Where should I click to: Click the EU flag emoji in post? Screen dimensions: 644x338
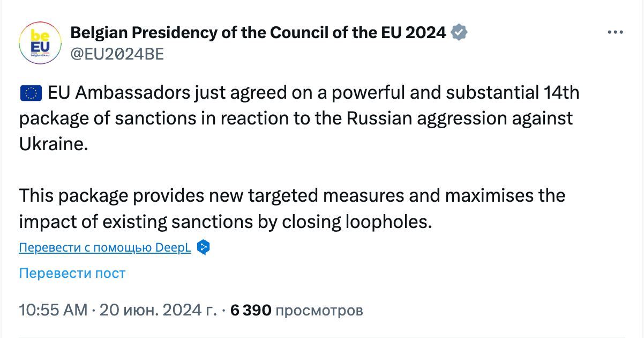point(30,94)
